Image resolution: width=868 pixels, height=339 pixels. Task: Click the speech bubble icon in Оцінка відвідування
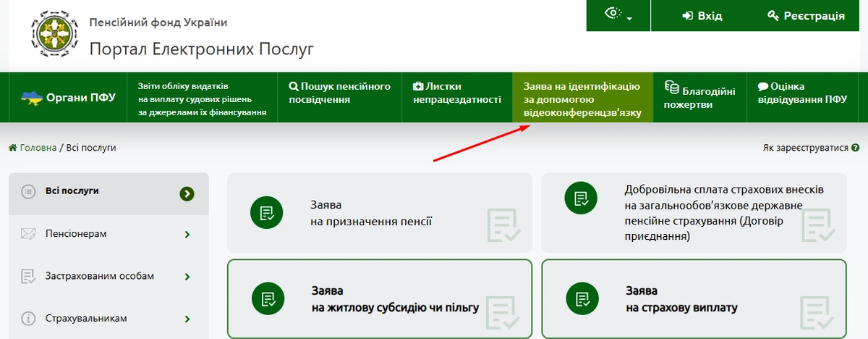763,86
